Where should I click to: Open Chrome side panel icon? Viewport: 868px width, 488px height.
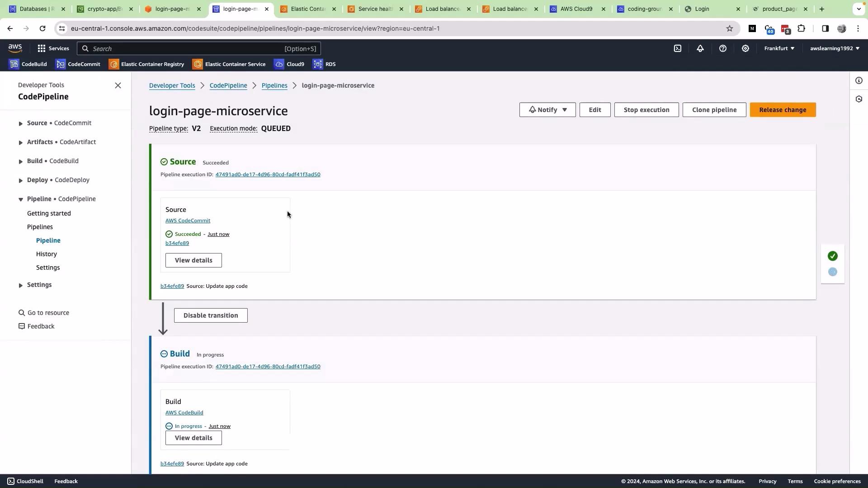(826, 28)
